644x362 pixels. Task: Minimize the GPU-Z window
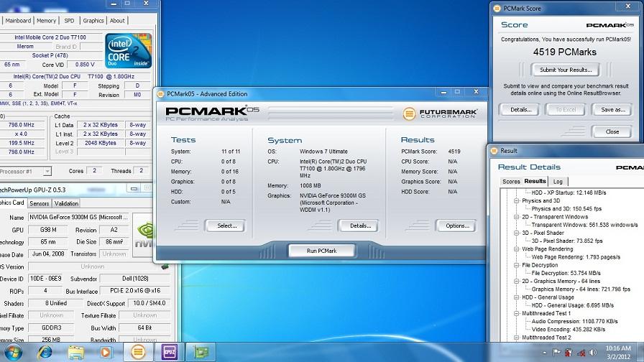(x=134, y=189)
